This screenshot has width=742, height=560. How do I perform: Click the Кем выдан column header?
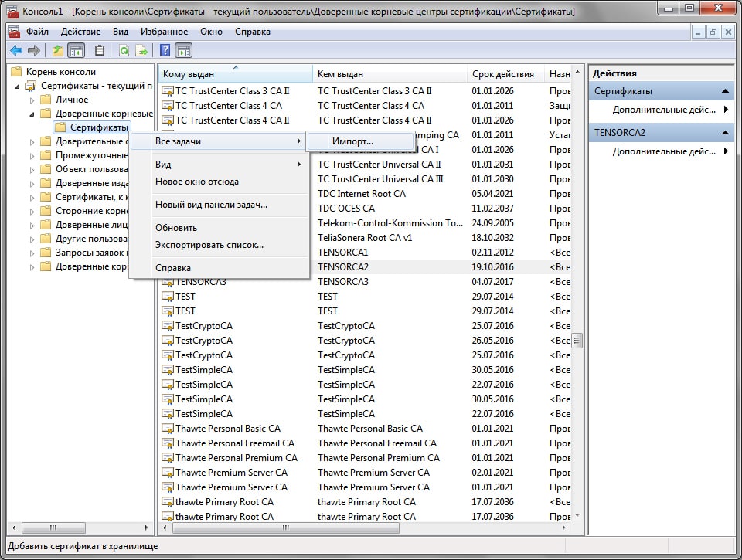point(340,74)
